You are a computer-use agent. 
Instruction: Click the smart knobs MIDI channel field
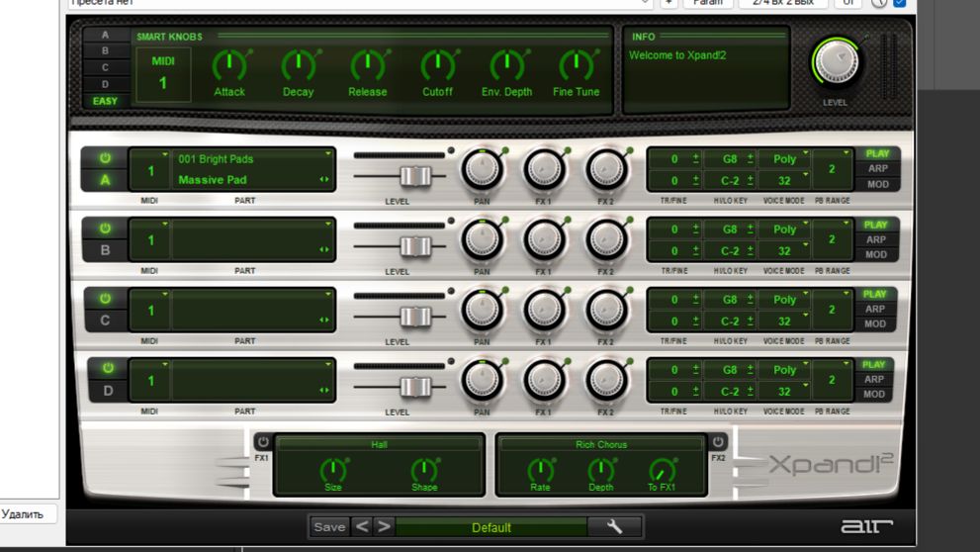click(163, 74)
